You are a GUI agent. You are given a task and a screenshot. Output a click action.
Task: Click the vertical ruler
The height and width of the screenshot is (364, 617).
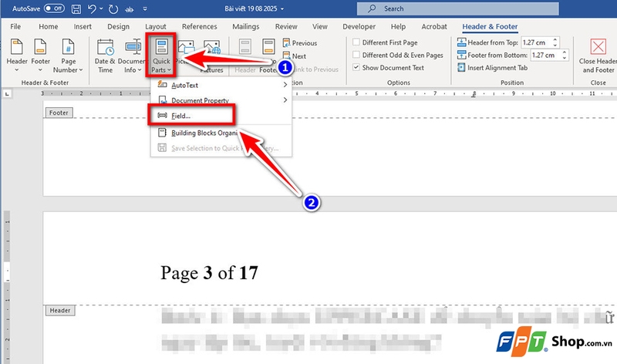pyautogui.click(x=7, y=287)
